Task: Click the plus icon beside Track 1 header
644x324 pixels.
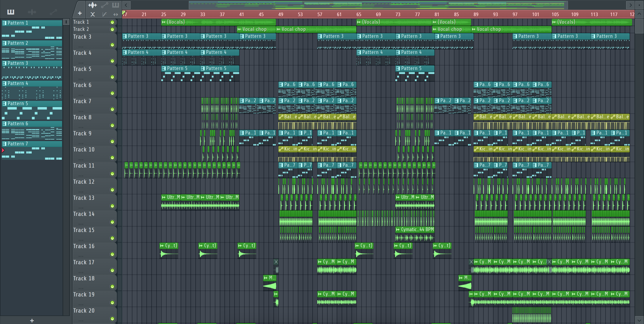Action: coord(80,13)
